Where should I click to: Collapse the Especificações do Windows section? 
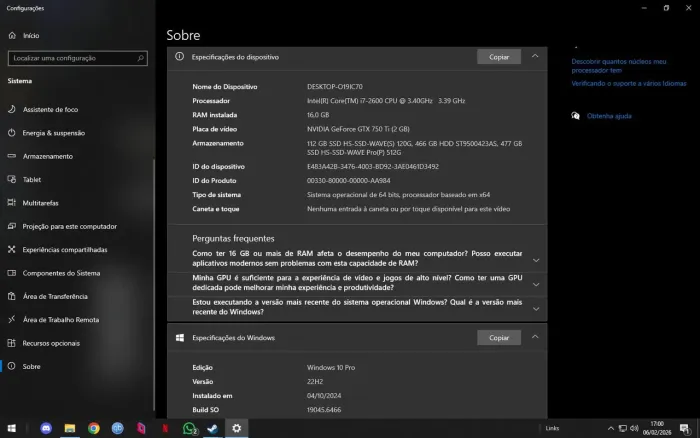[535, 337]
